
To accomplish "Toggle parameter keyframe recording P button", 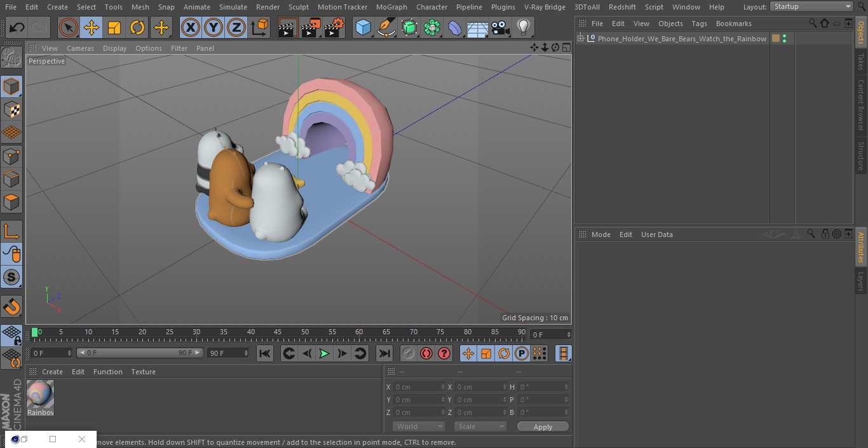I will [x=522, y=353].
